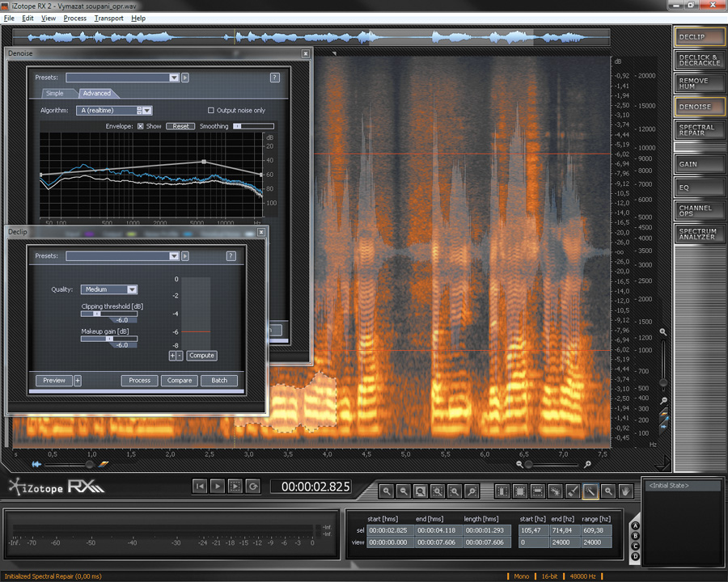728x582 pixels.
Task: Select the brush selection tool
Action: 573,491
